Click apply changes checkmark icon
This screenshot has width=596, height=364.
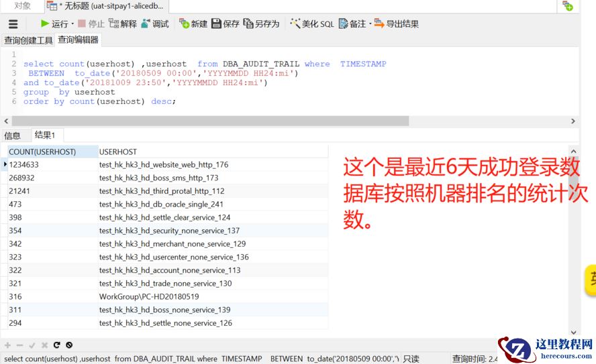coord(32,345)
